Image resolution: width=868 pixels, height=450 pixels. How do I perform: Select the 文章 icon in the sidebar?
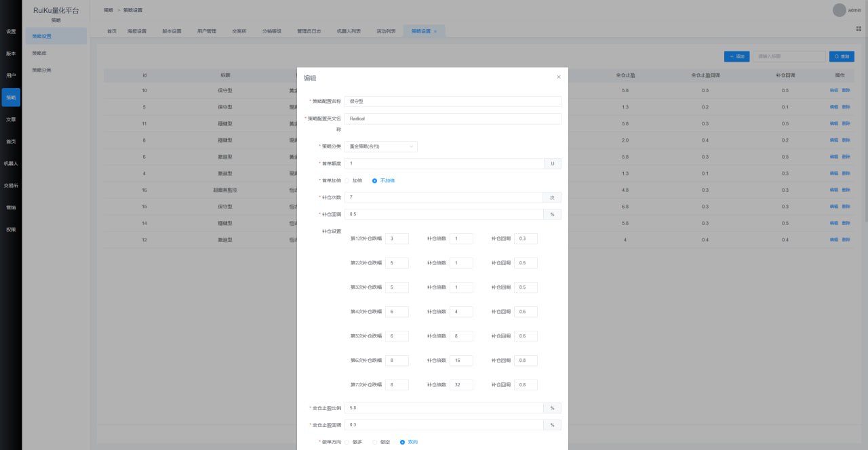pyautogui.click(x=9, y=119)
